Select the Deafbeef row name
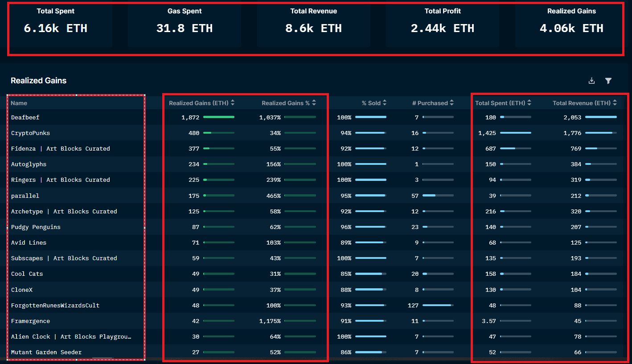Image resolution: width=632 pixels, height=364 pixels. pyautogui.click(x=25, y=118)
